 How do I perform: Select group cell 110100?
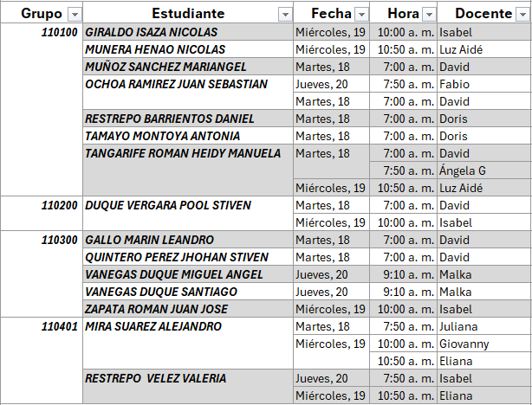[61, 32]
